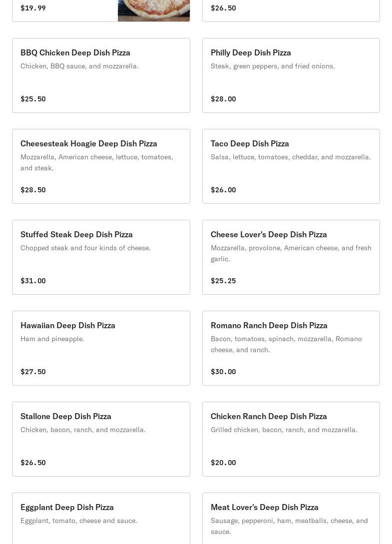Image resolution: width=392 pixels, height=544 pixels.
Task: Click the pizza photo thumbnail
Action: pos(153,10)
